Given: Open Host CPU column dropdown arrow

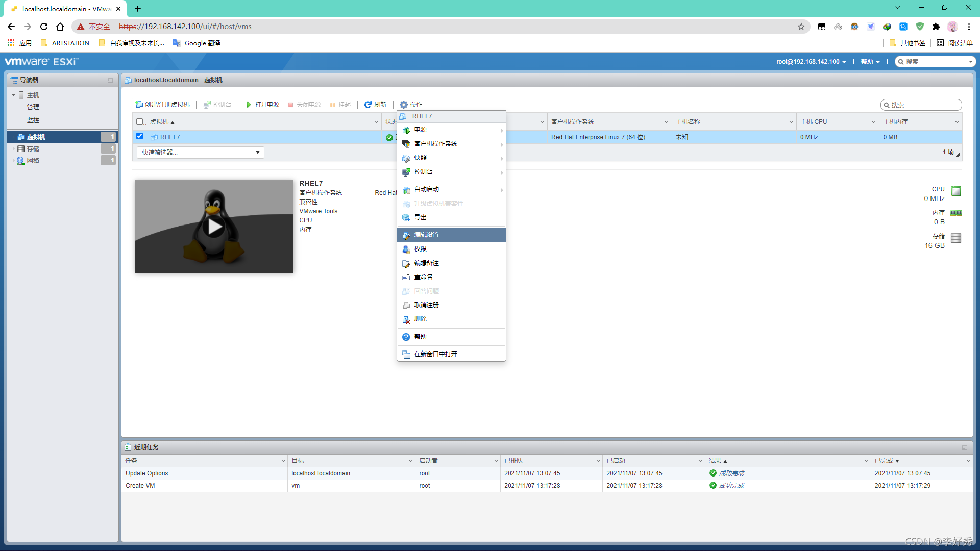Looking at the screenshot, I should [874, 122].
